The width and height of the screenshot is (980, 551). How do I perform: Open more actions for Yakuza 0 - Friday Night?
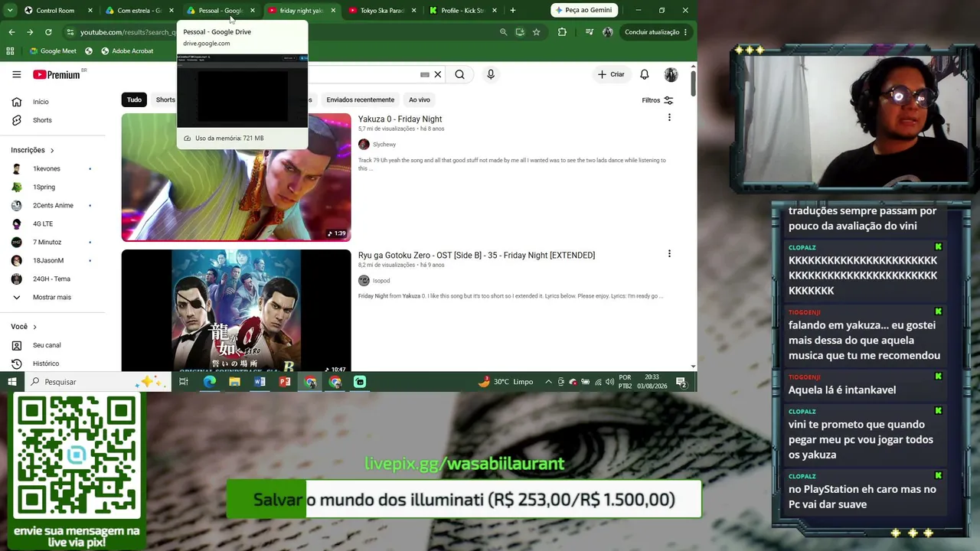(669, 118)
